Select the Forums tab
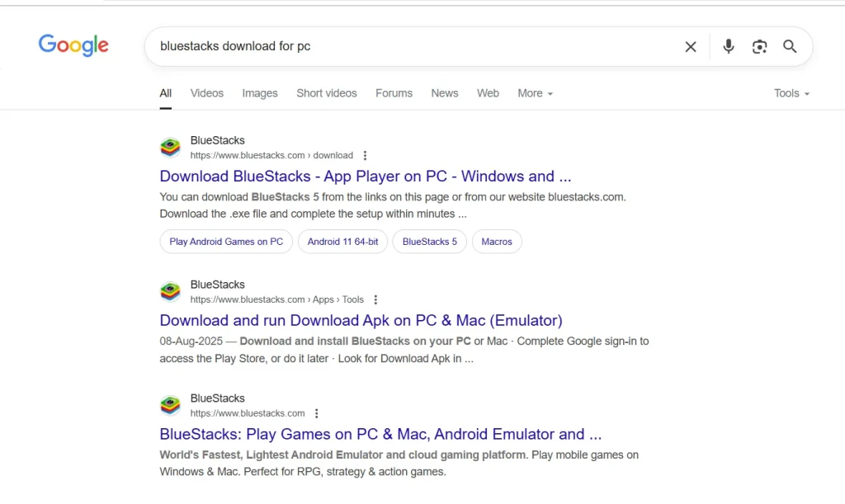 click(x=394, y=93)
